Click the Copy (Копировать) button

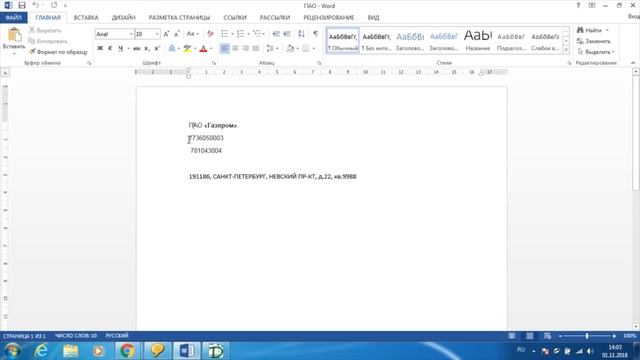coord(48,41)
